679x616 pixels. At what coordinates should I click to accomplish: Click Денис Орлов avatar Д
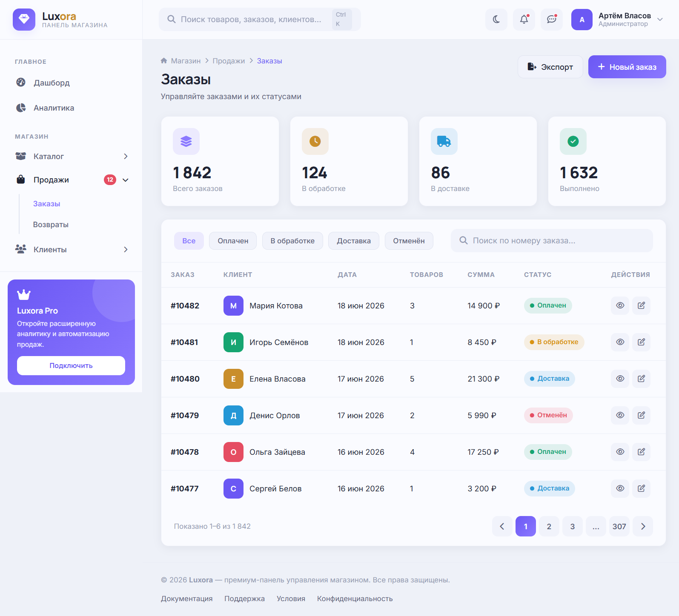point(233,415)
